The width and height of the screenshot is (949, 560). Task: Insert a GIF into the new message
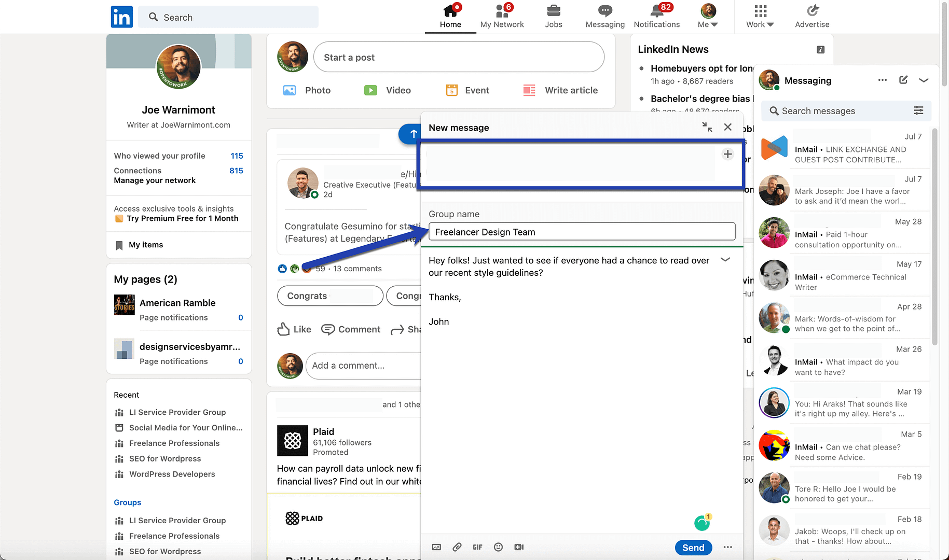[477, 547]
